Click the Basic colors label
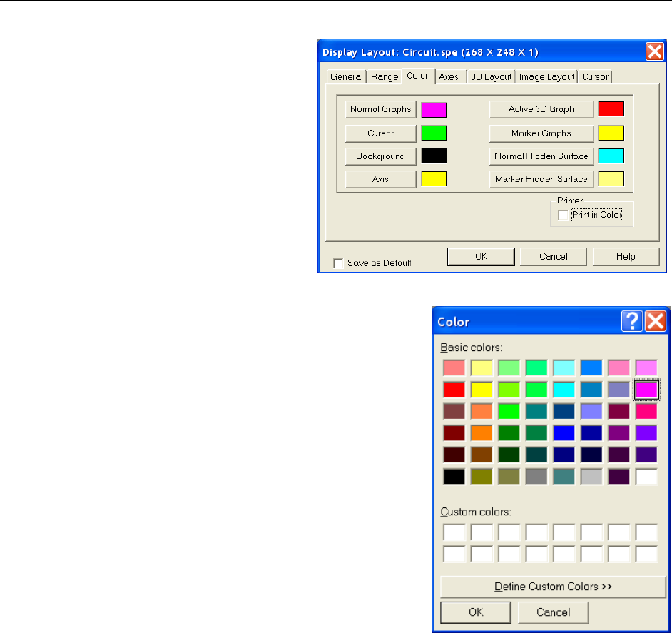The image size is (672, 633). [472, 348]
